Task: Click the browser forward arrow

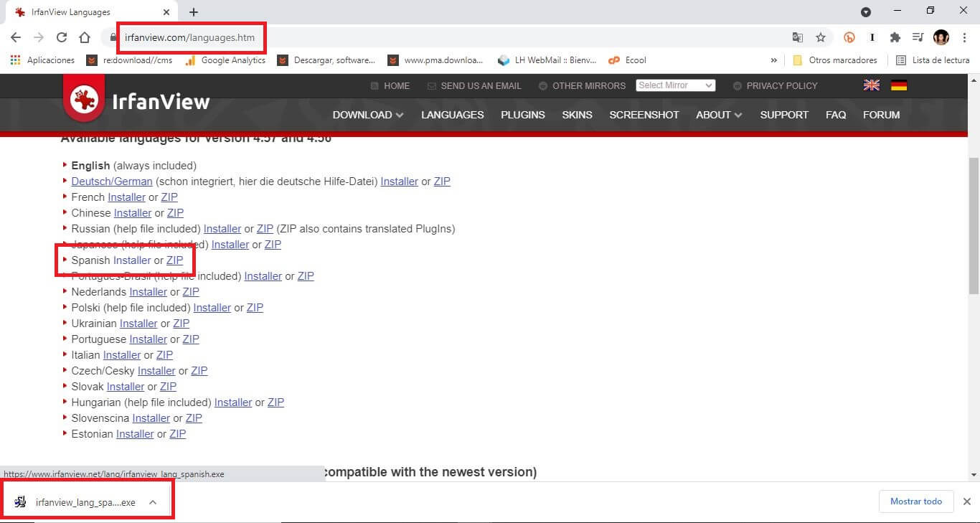Action: (x=39, y=37)
